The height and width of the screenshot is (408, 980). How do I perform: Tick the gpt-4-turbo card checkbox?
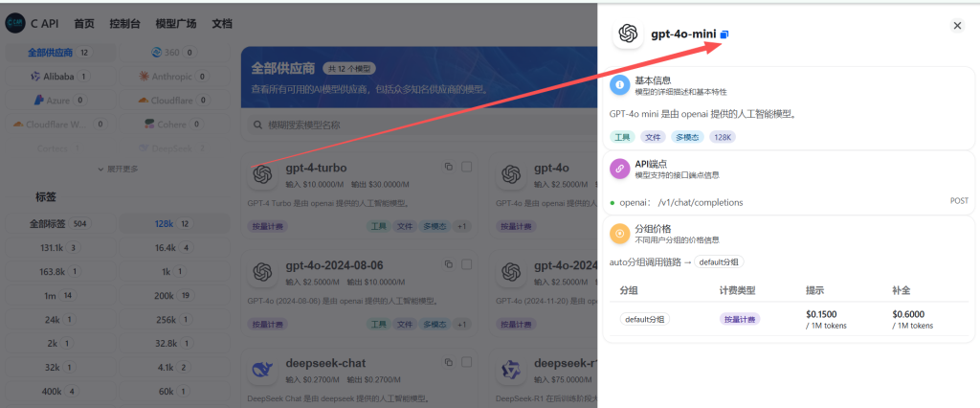click(466, 167)
